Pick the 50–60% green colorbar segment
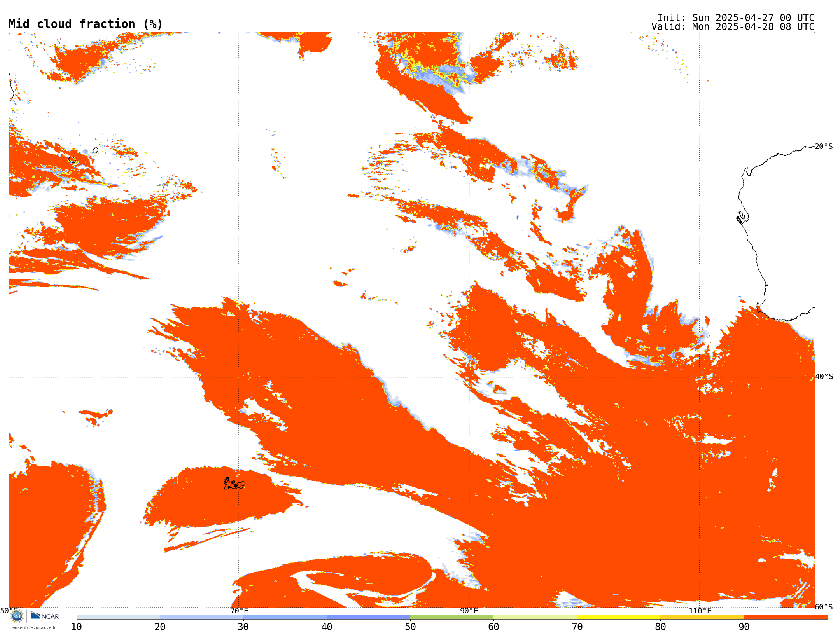The width and height of the screenshot is (840, 632). click(452, 617)
